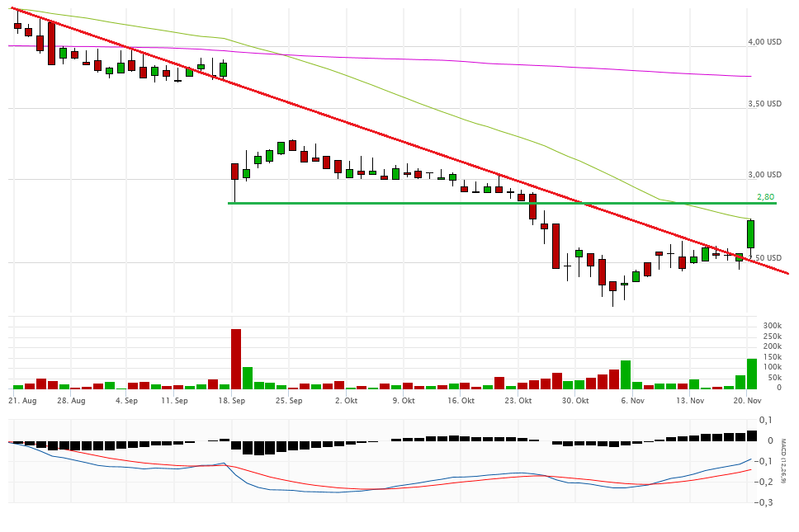Select the tallest red volume bar at 18. Sep

click(x=235, y=359)
